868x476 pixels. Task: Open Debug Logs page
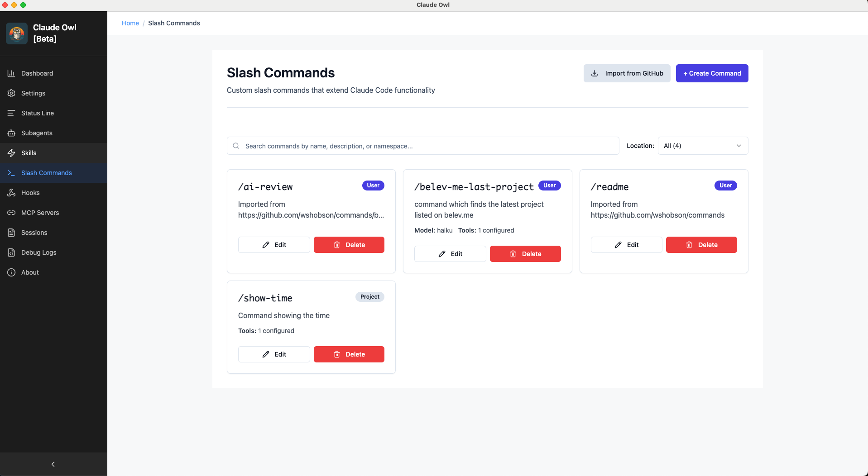click(53, 252)
